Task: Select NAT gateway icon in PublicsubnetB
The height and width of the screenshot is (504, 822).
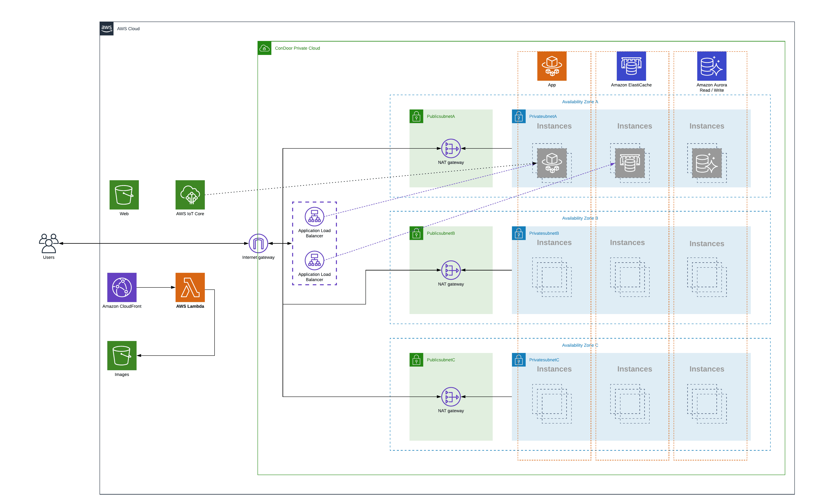Action: click(x=451, y=270)
